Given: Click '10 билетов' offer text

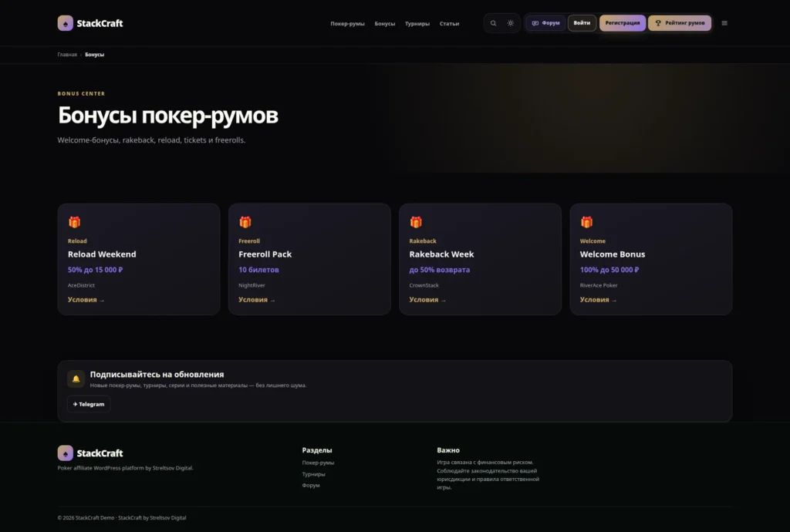Looking at the screenshot, I should click(x=259, y=270).
